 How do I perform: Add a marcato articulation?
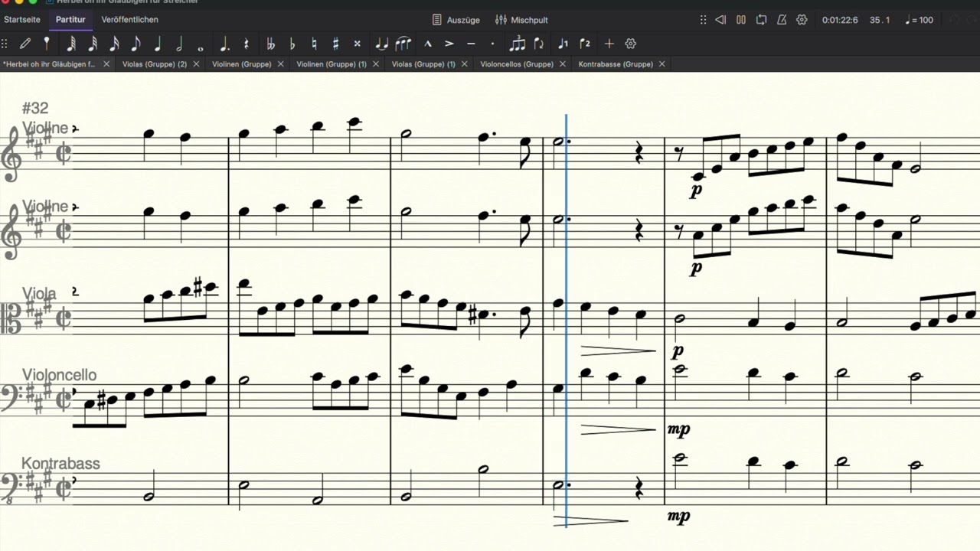click(x=428, y=44)
